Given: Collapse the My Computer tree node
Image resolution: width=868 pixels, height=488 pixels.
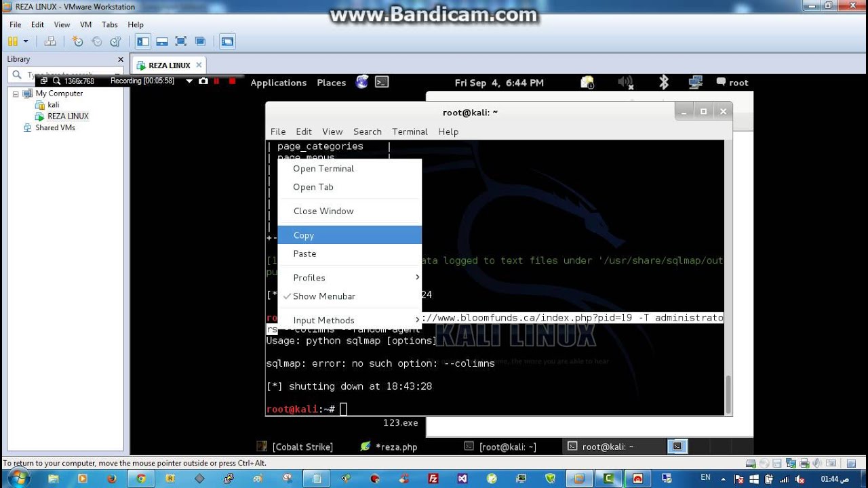Looking at the screenshot, I should coord(16,94).
